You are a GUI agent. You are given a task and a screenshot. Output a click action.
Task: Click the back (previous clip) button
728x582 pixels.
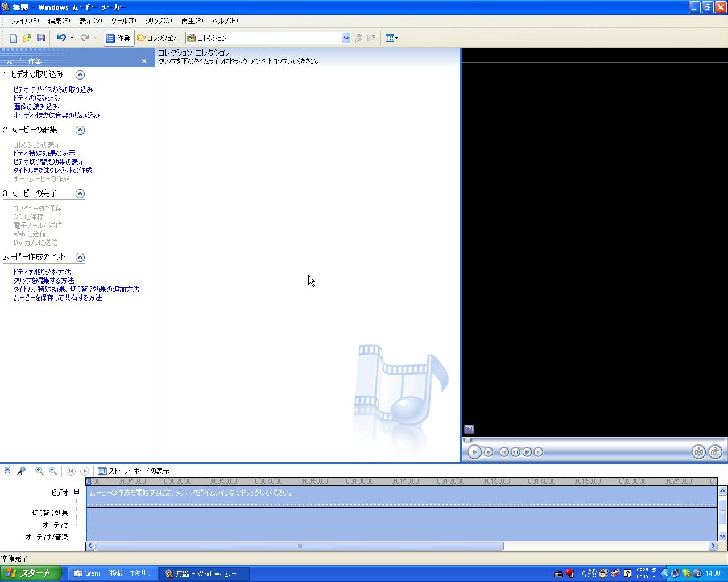point(504,452)
